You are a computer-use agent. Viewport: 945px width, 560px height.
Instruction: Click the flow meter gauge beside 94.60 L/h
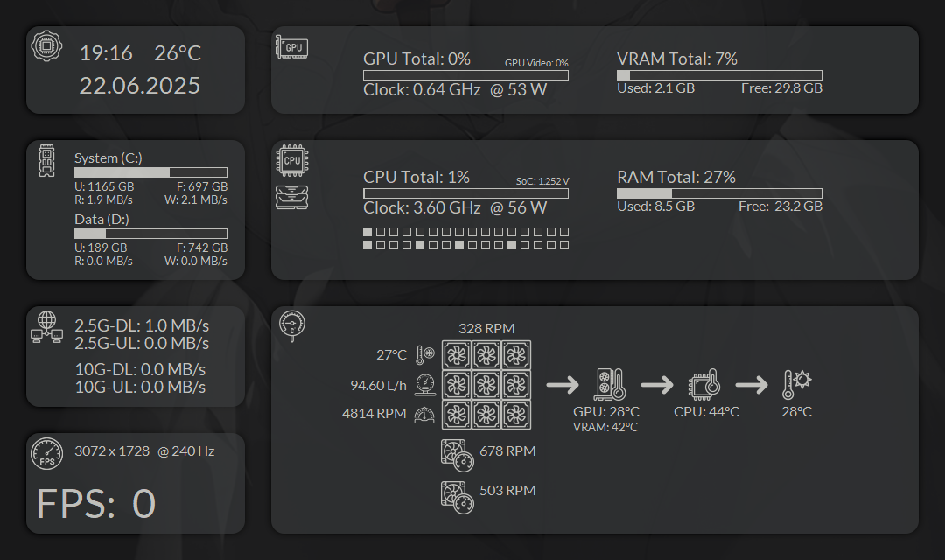(426, 384)
